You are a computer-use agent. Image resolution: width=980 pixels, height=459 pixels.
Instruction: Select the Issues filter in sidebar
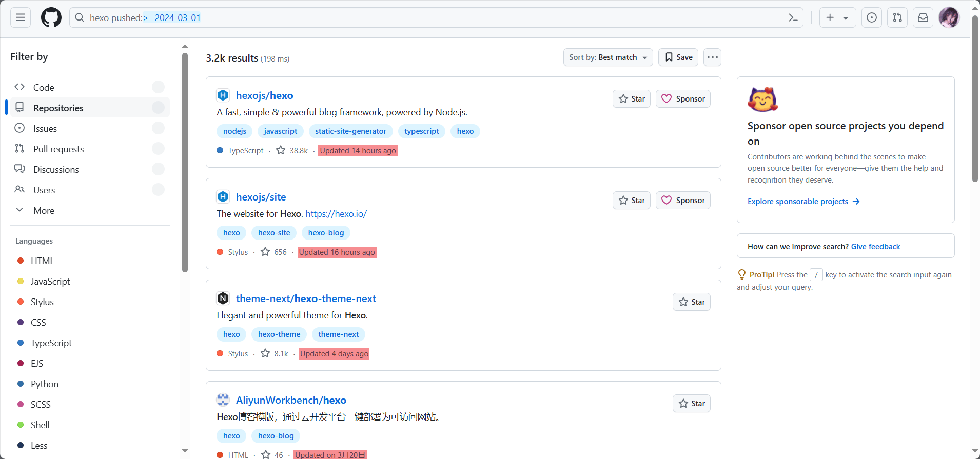pyautogui.click(x=45, y=129)
